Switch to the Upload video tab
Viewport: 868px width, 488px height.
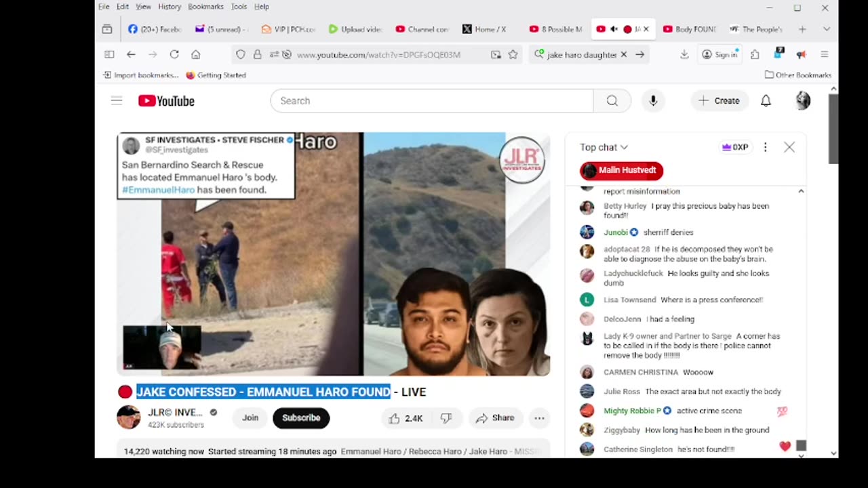point(355,29)
